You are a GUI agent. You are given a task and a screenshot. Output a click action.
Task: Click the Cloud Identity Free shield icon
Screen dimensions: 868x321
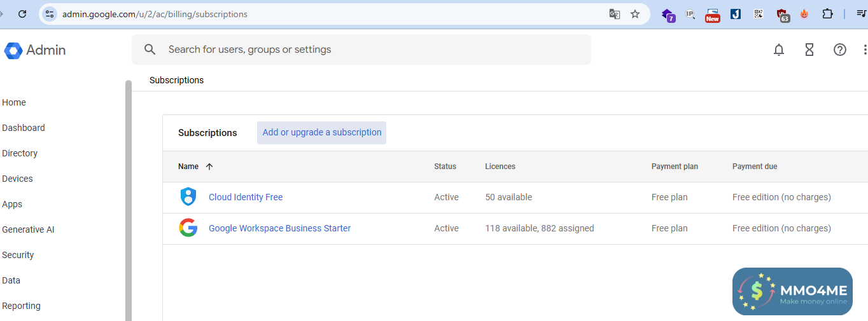pos(188,197)
